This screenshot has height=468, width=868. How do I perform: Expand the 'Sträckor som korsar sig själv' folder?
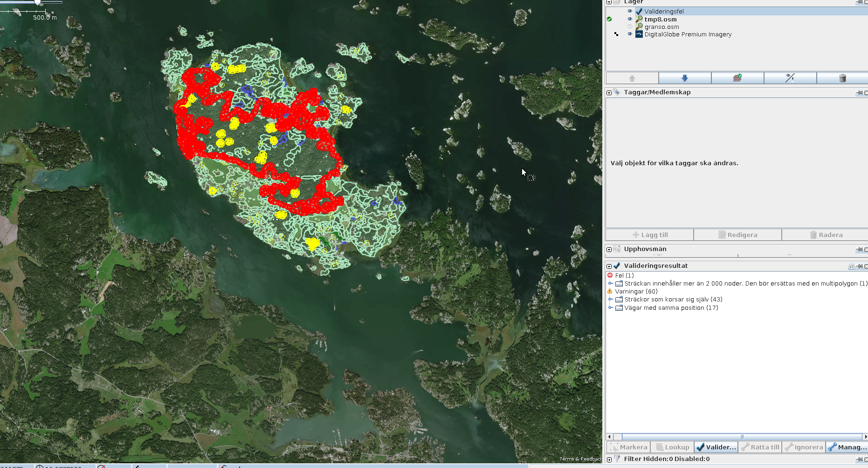(610, 300)
